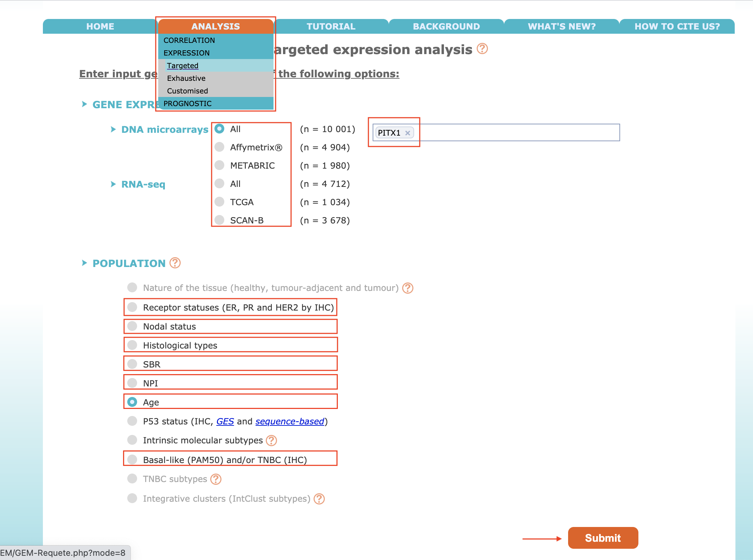The width and height of the screenshot is (753, 560).
Task: Select CORRELATION in Analysis menu
Action: tap(215, 40)
